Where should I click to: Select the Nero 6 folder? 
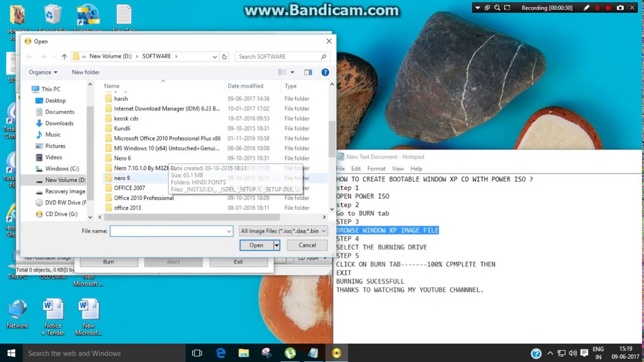pyautogui.click(x=122, y=158)
